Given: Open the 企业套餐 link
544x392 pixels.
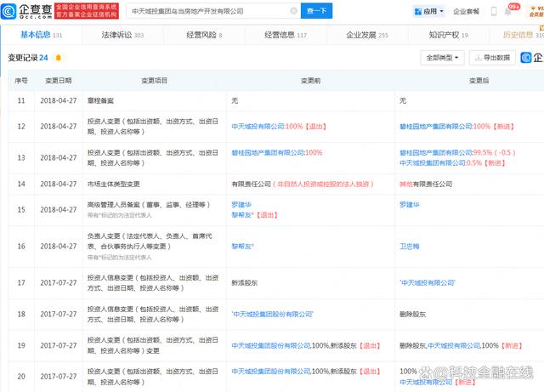Looking at the screenshot, I should (466, 11).
